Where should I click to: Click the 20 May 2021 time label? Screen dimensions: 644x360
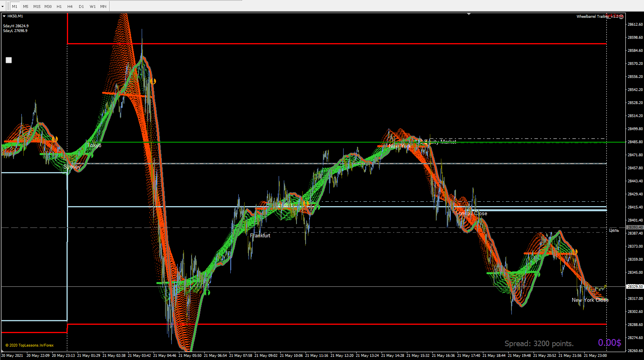coord(12,356)
